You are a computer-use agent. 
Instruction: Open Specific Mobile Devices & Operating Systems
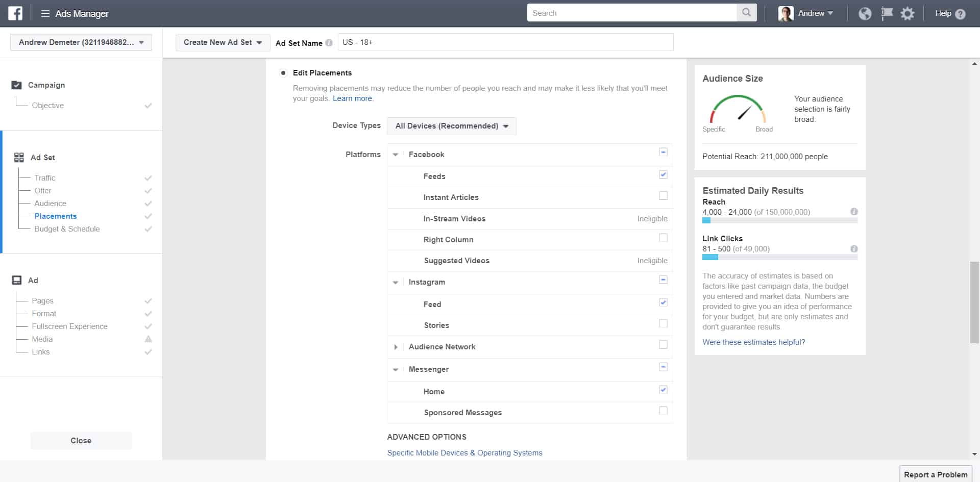tap(464, 453)
